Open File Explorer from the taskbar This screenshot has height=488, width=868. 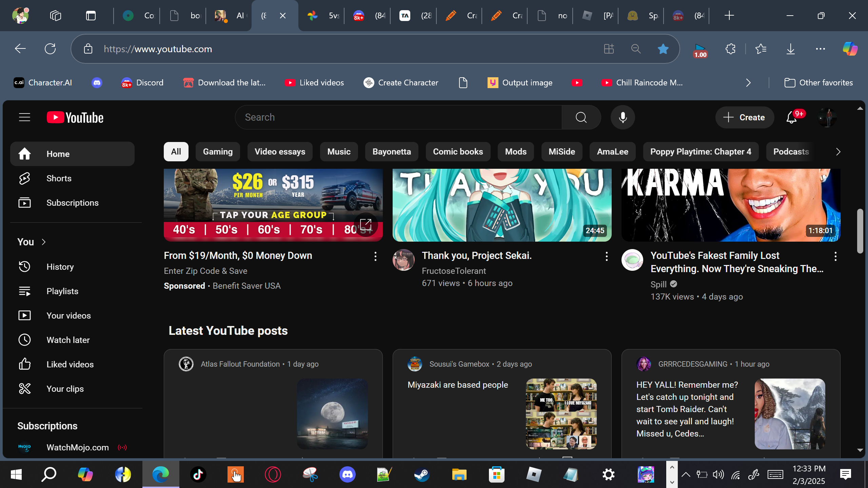459,474
